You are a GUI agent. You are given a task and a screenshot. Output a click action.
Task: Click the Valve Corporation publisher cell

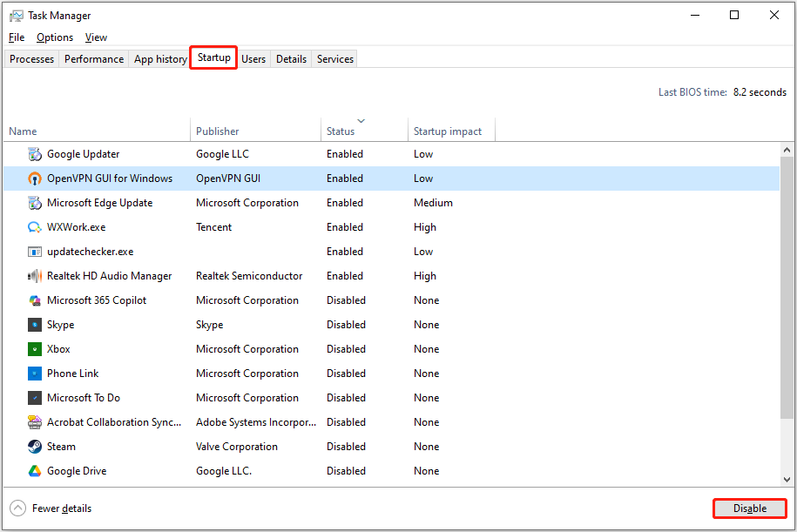pos(237,447)
